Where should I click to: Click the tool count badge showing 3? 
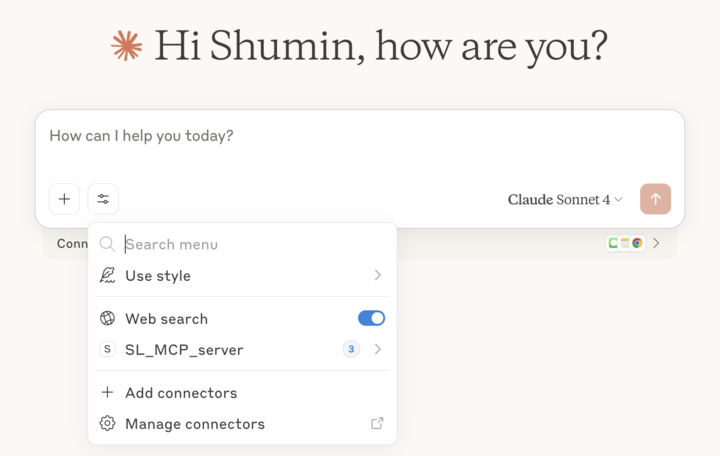point(351,349)
